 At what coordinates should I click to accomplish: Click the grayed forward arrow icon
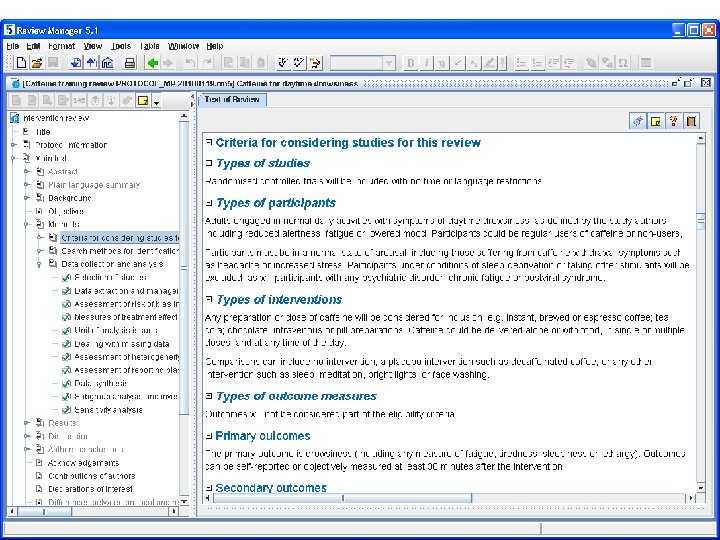pos(168,63)
